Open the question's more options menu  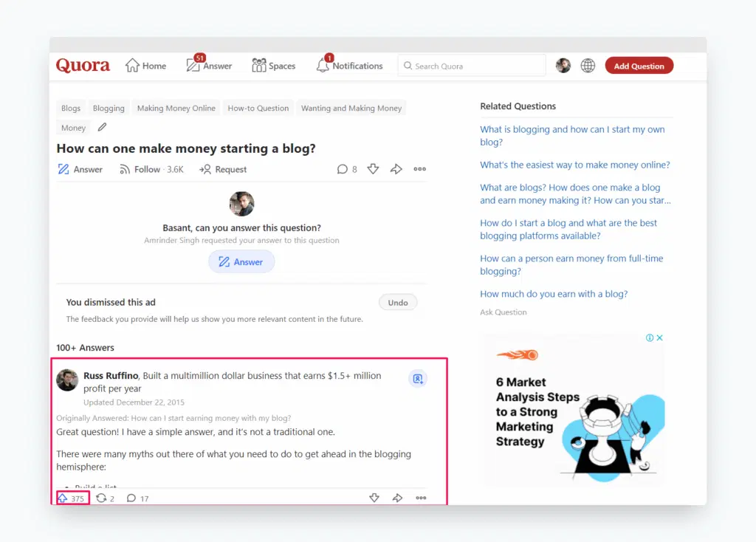419,169
